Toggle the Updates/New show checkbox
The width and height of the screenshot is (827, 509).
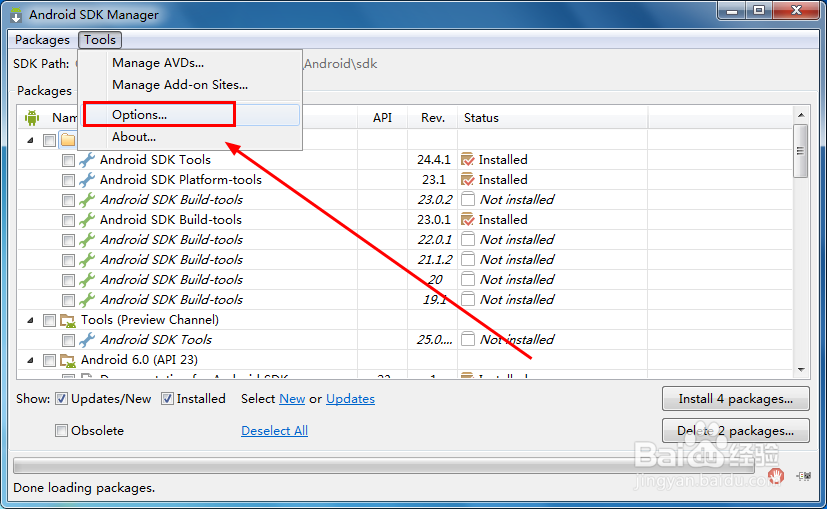click(62, 399)
